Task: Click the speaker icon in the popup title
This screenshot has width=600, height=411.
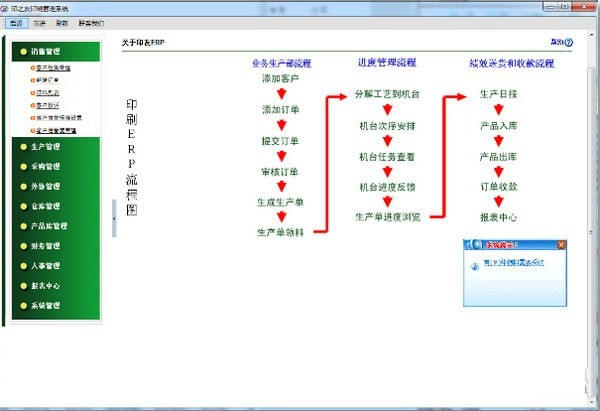Action: click(x=476, y=244)
